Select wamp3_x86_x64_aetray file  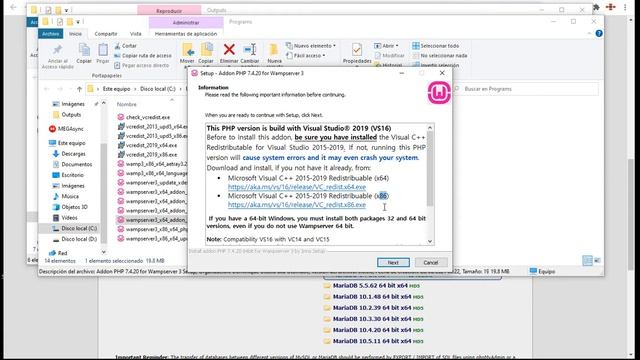152,164
